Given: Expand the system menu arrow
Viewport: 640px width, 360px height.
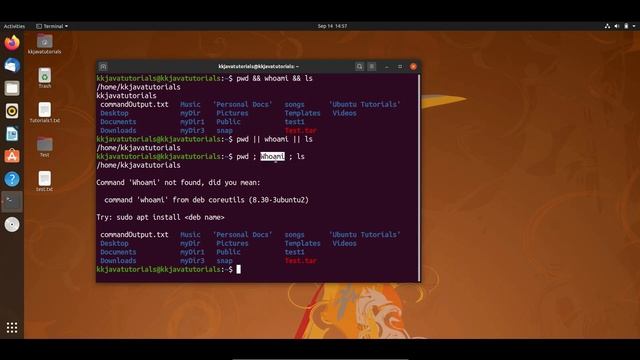Looking at the screenshot, I should click(634, 26).
